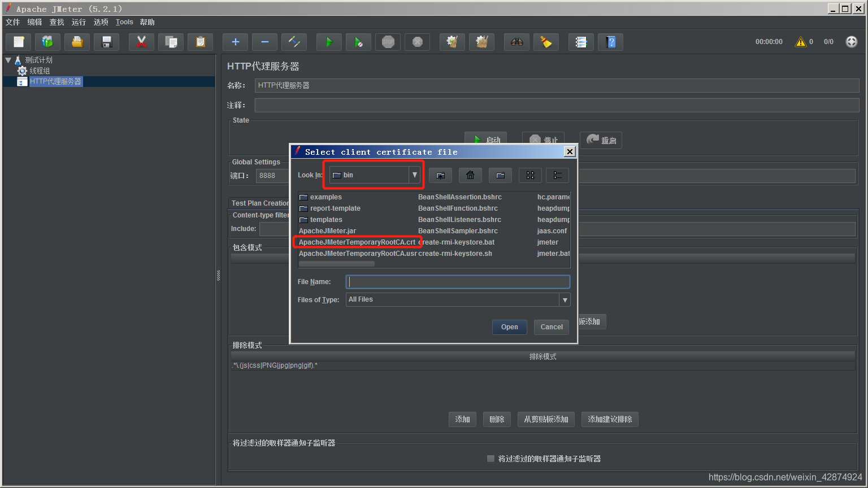Click the New test plan toolbar icon
The image size is (868, 488).
click(x=19, y=42)
